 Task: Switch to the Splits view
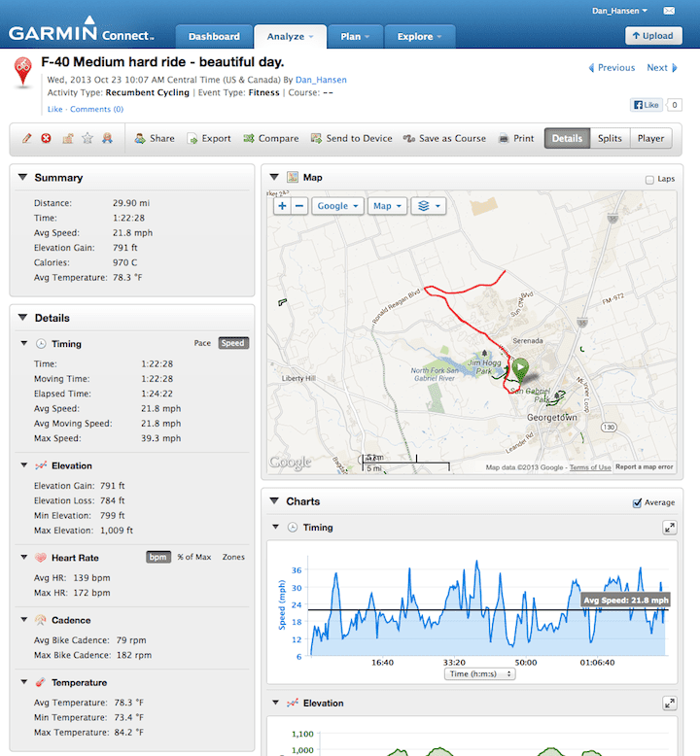tap(610, 138)
